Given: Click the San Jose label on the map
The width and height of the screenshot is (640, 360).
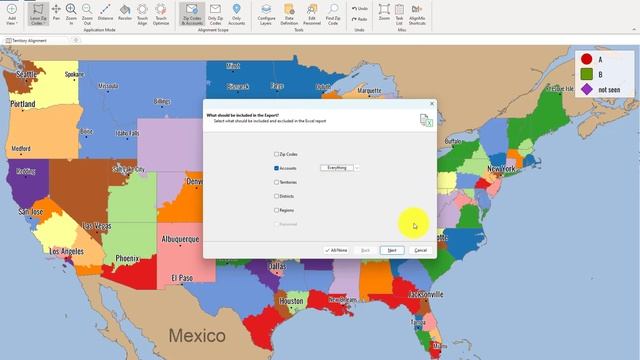Looking at the screenshot, I should coord(31,211).
